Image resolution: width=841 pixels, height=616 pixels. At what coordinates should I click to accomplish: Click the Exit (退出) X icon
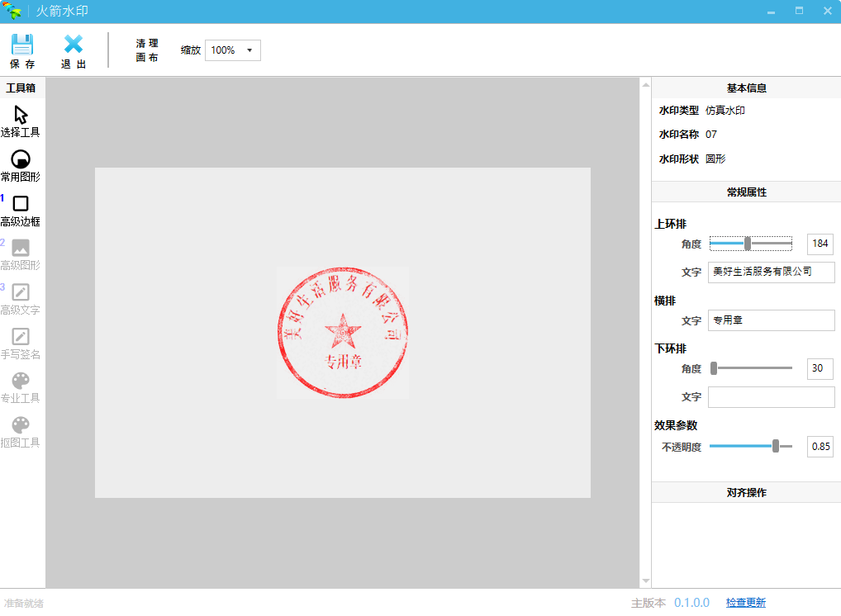point(74,45)
